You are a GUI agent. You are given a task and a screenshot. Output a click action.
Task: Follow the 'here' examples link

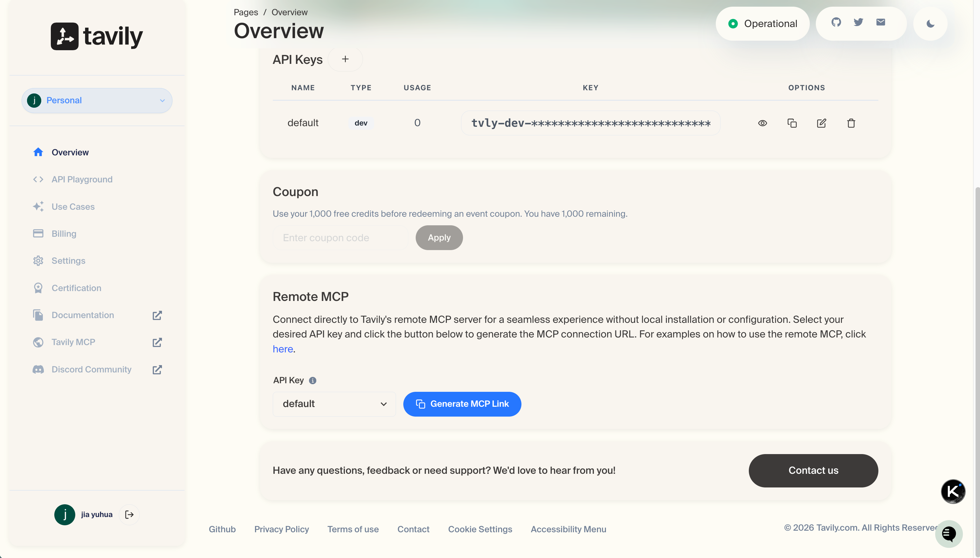click(283, 349)
